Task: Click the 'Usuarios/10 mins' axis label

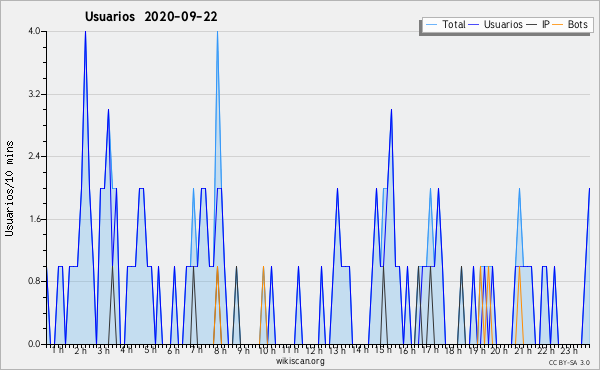Action: 9,188
